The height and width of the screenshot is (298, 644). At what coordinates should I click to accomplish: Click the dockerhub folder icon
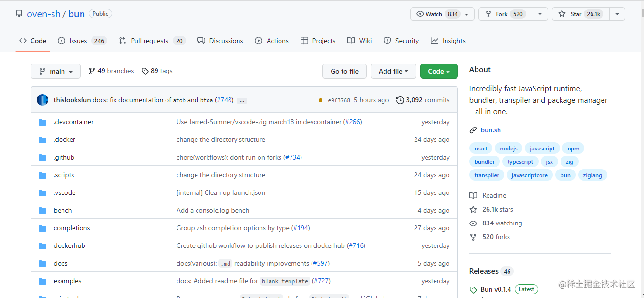(x=42, y=246)
